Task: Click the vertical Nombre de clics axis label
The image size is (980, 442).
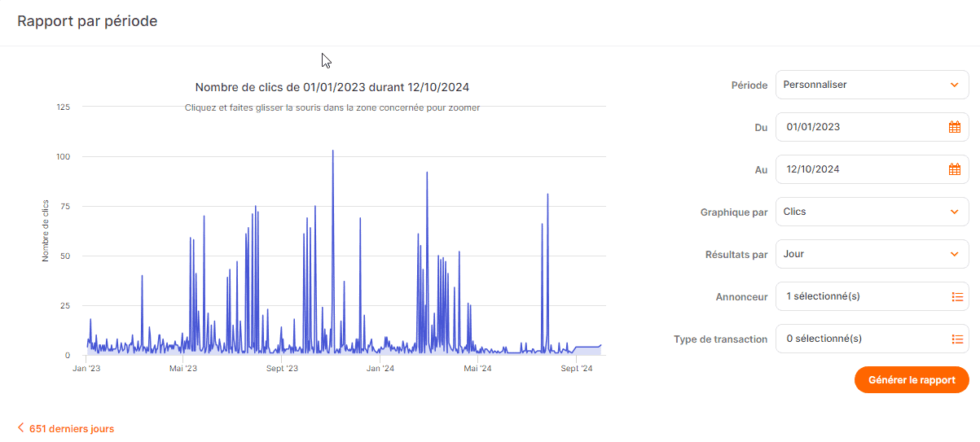Action: pyautogui.click(x=46, y=230)
